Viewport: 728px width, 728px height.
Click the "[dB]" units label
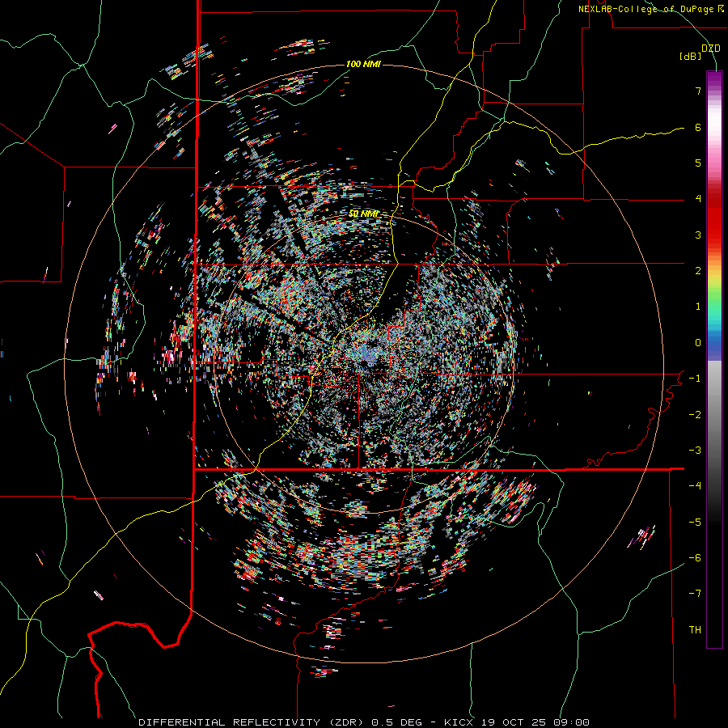click(x=691, y=57)
